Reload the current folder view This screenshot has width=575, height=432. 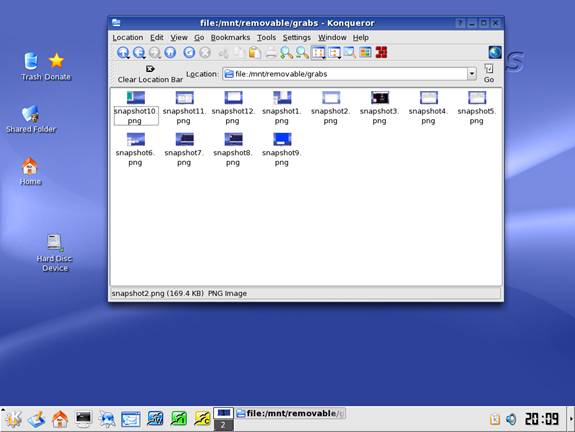point(189,53)
